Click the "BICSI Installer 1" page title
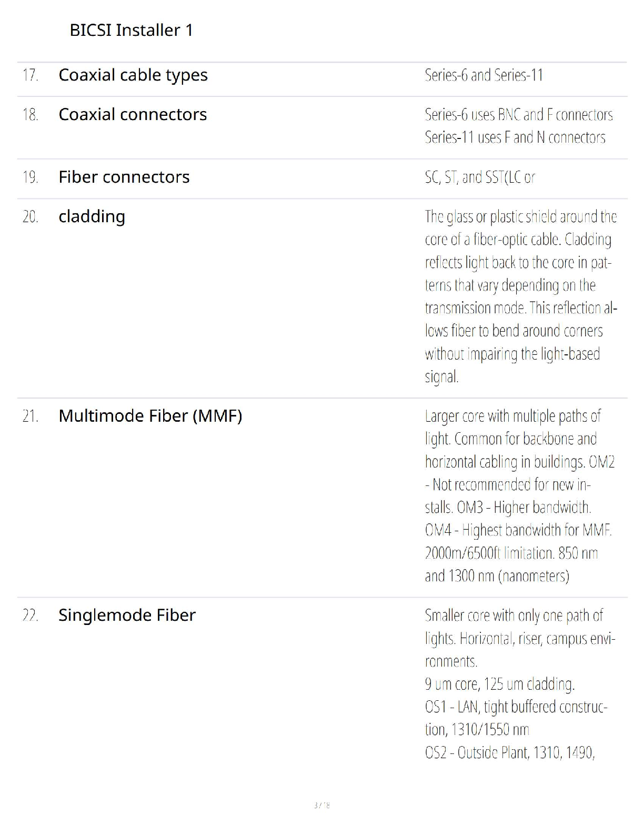644x834 pixels. [131, 30]
